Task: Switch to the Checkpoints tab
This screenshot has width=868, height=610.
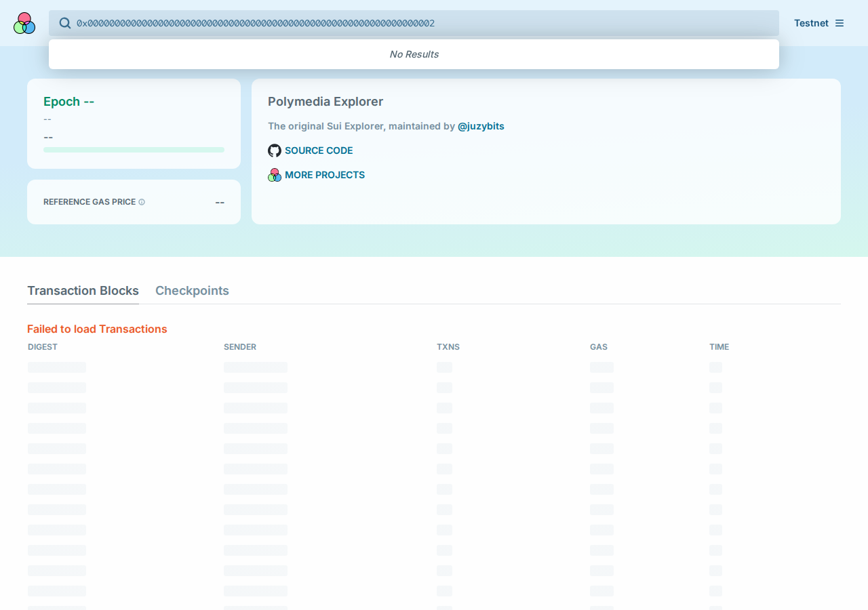Action: coord(192,291)
